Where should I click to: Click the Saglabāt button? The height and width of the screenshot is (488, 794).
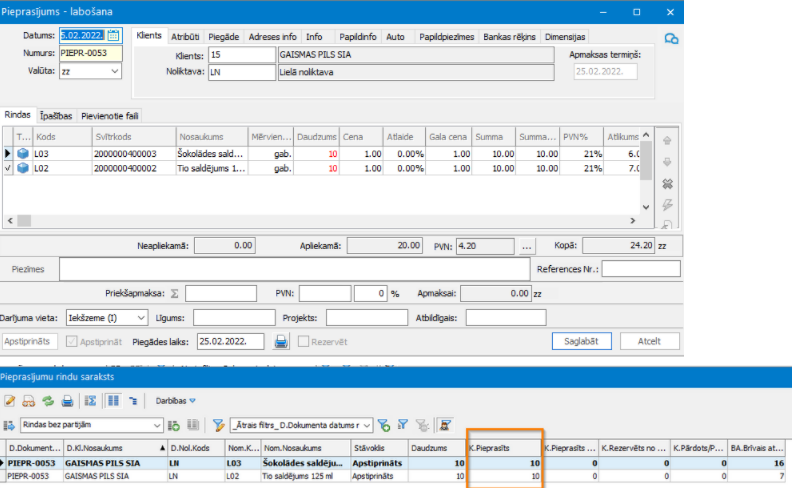point(581,341)
